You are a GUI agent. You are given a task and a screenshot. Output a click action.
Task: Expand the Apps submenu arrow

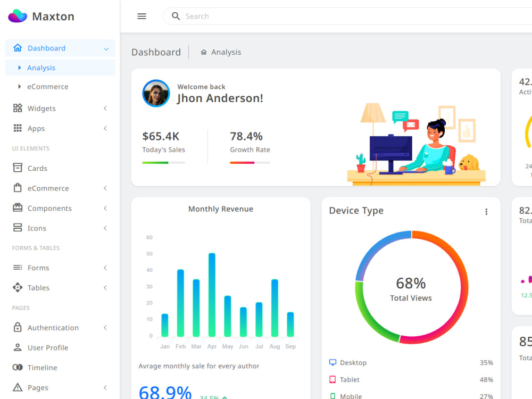pos(105,128)
